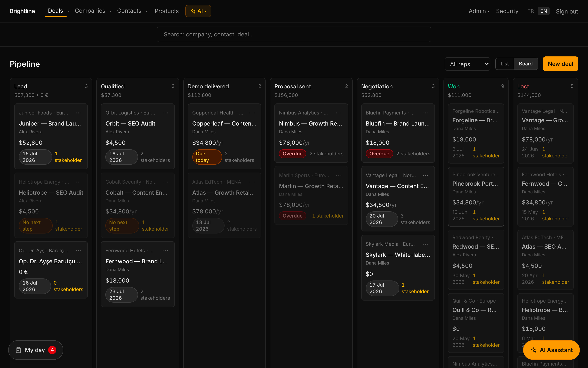Open the All reps dropdown
This screenshot has height=368, width=588.
[467, 64]
